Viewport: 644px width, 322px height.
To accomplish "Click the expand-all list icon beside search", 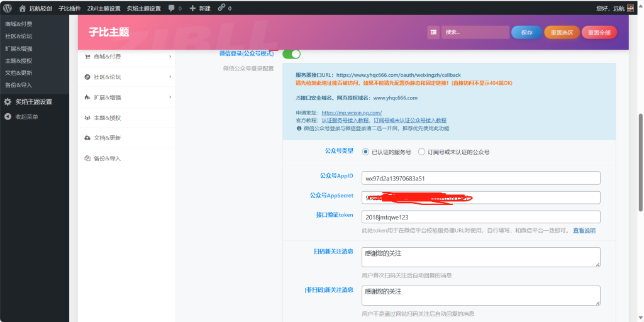I will pos(433,32).
